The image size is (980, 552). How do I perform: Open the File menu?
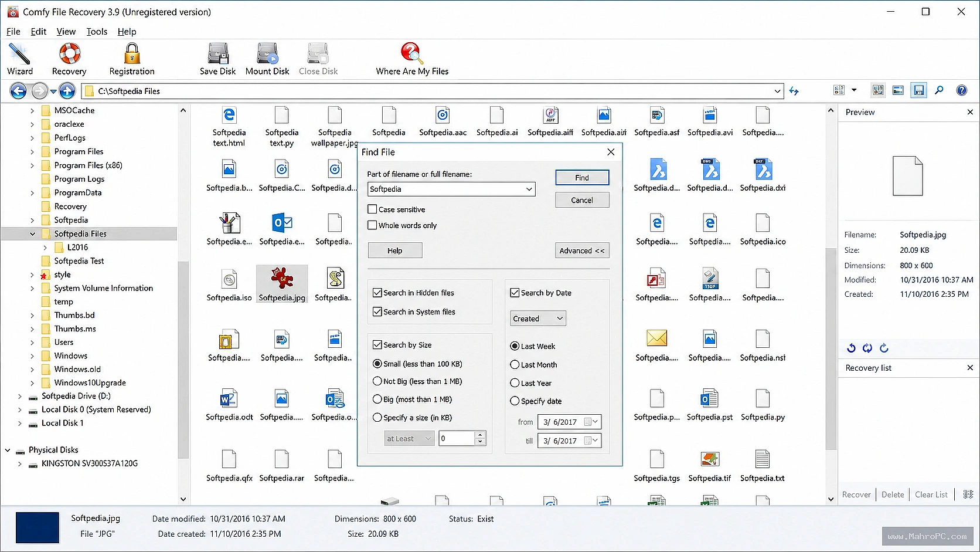point(13,32)
